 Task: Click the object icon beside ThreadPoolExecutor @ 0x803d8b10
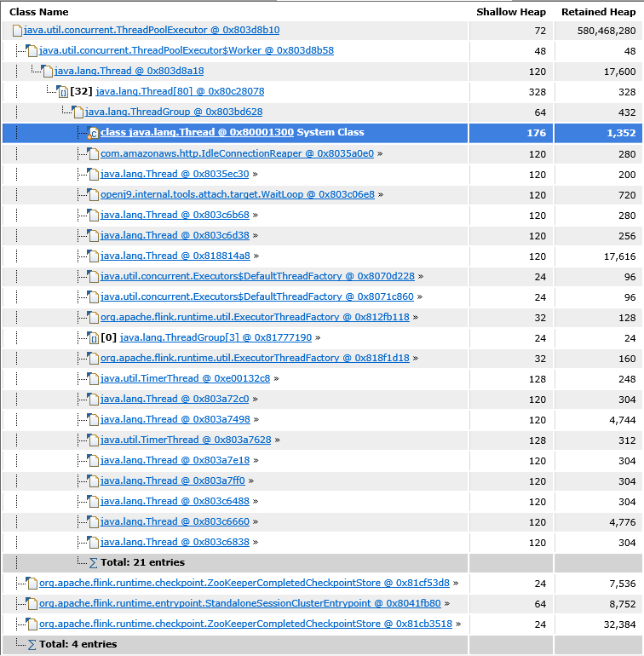coord(17,31)
